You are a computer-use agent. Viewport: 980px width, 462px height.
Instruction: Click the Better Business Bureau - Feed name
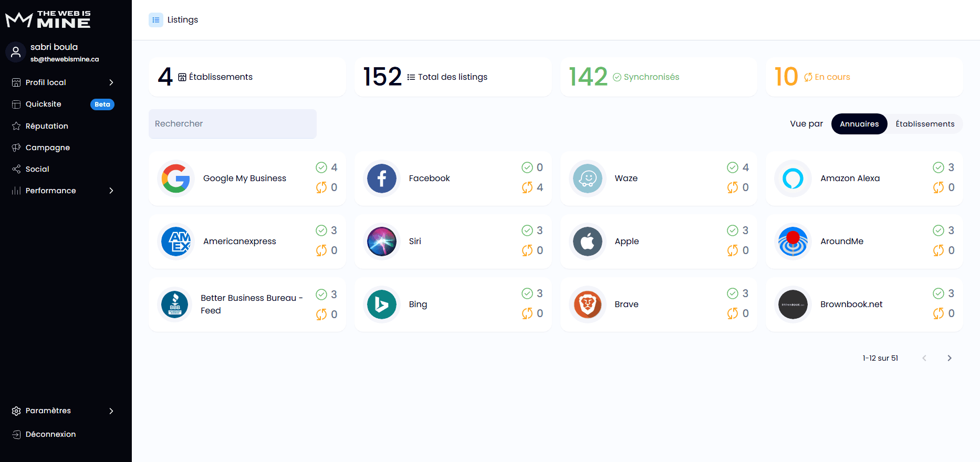252,304
